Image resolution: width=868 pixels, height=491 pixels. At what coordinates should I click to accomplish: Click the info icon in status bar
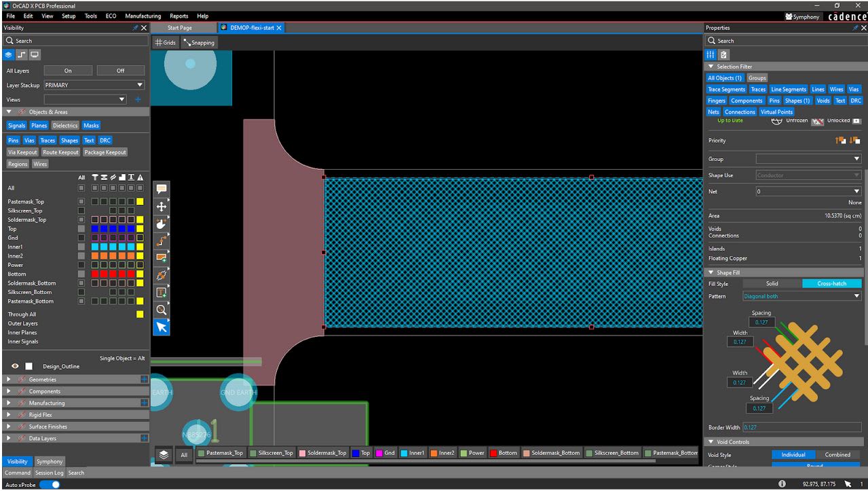point(782,484)
